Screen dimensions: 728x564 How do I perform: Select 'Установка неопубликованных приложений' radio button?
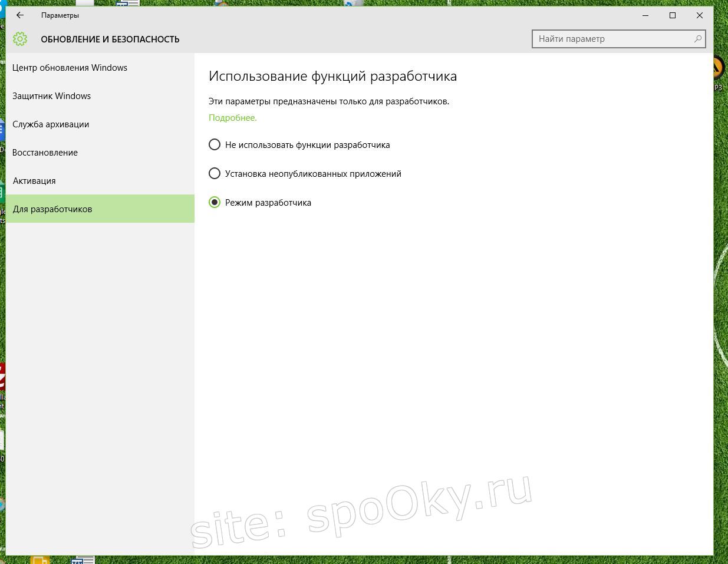coord(215,173)
